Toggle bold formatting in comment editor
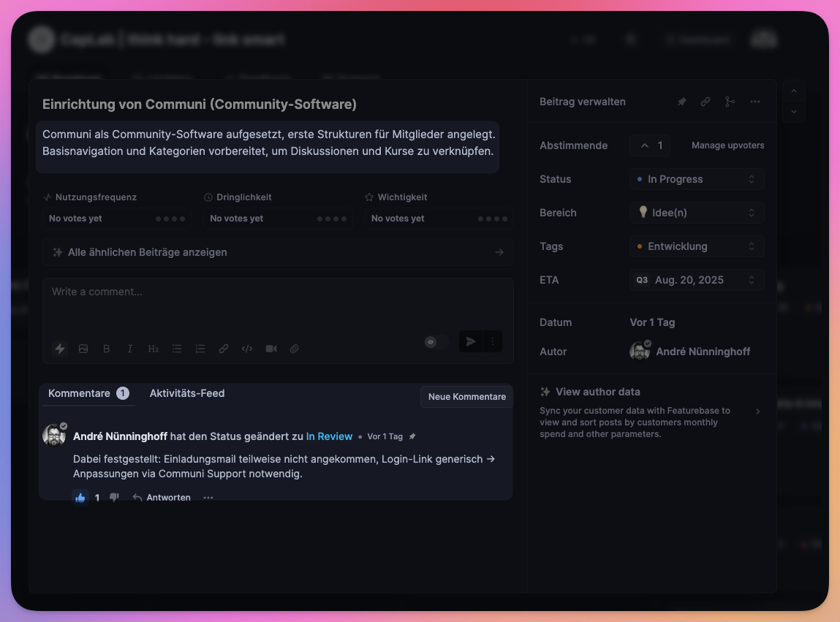The width and height of the screenshot is (840, 622). coord(107,349)
